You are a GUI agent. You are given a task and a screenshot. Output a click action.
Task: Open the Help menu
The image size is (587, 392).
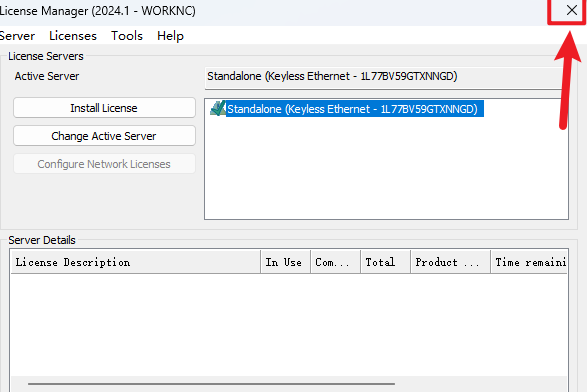coord(170,36)
